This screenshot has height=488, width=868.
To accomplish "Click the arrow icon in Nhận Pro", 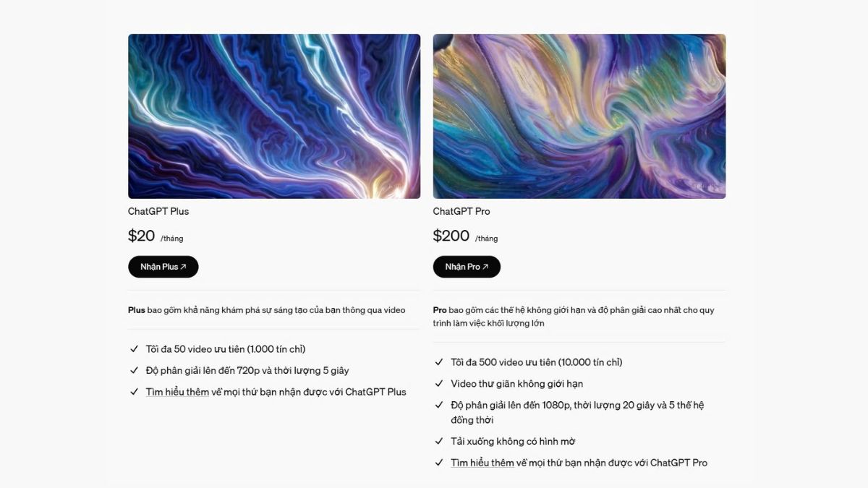I will (485, 267).
